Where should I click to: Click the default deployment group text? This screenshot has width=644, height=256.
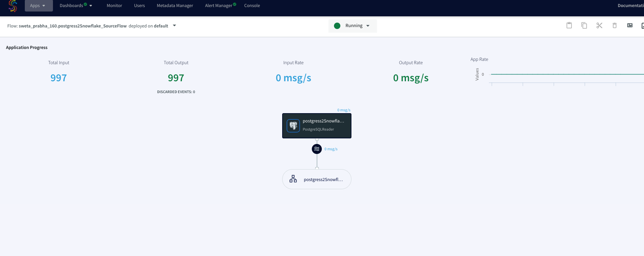[161, 26]
